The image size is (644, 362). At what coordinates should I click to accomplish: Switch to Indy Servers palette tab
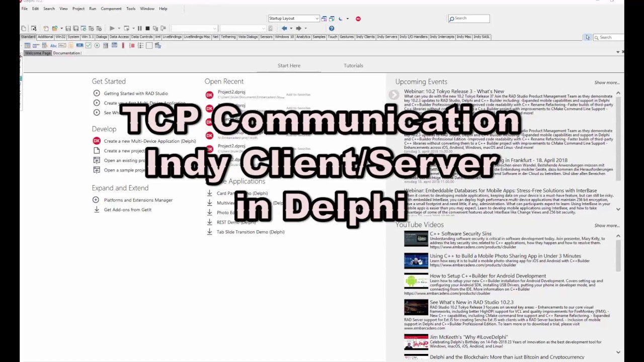click(387, 37)
